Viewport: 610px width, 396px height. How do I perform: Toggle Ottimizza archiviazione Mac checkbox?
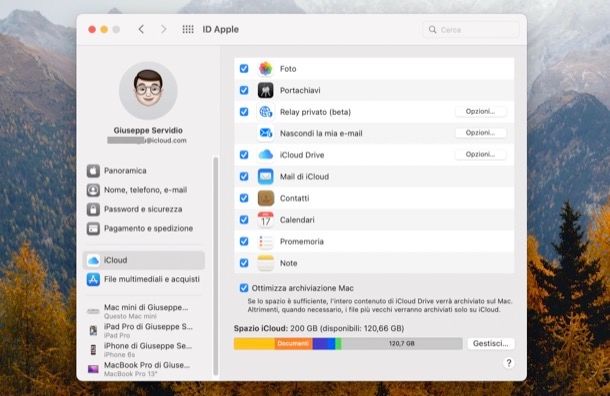point(244,288)
